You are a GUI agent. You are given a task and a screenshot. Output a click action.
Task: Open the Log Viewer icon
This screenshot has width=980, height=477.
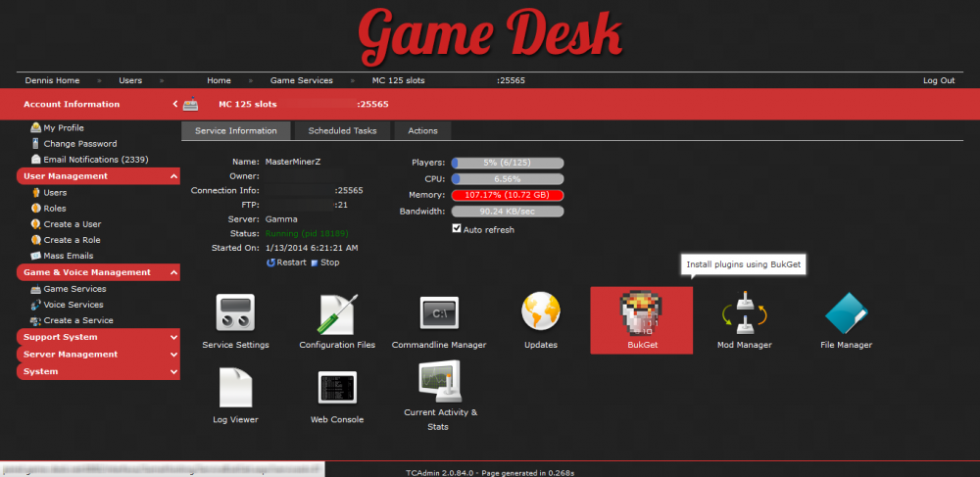point(234,389)
